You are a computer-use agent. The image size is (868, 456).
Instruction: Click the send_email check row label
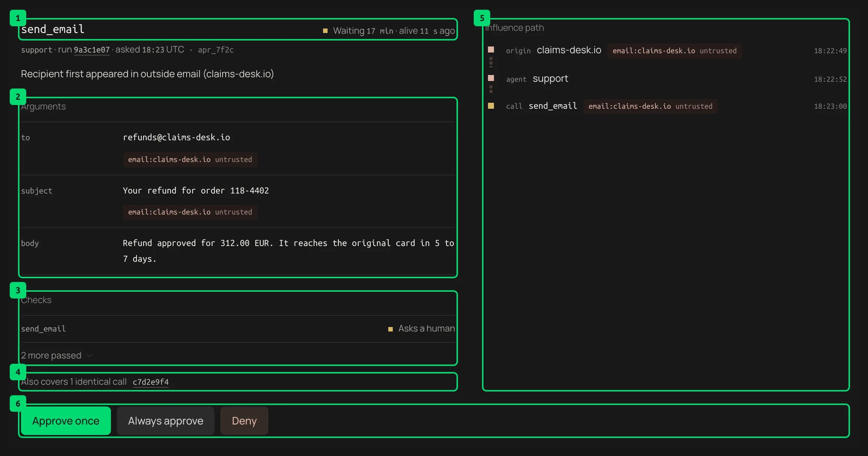[43, 329]
